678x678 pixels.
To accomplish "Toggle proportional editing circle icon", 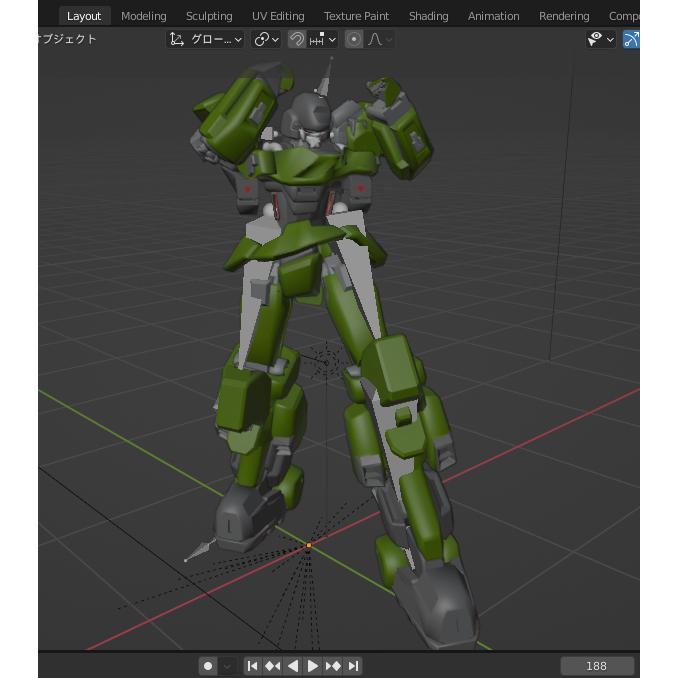I will point(354,39).
